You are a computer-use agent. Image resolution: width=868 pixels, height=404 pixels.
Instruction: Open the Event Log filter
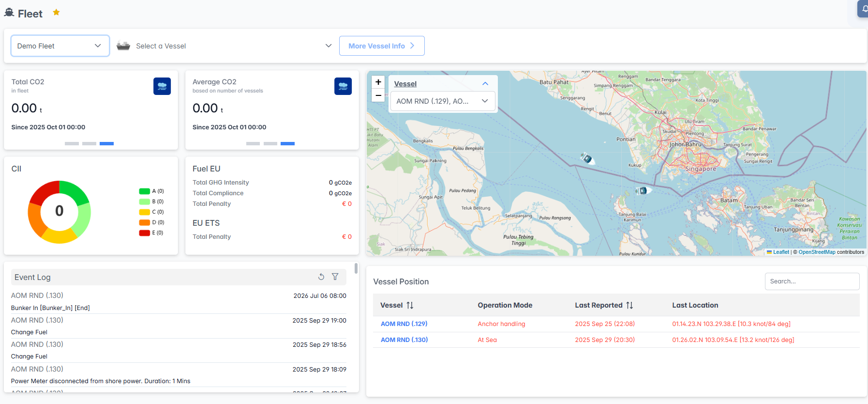point(335,277)
